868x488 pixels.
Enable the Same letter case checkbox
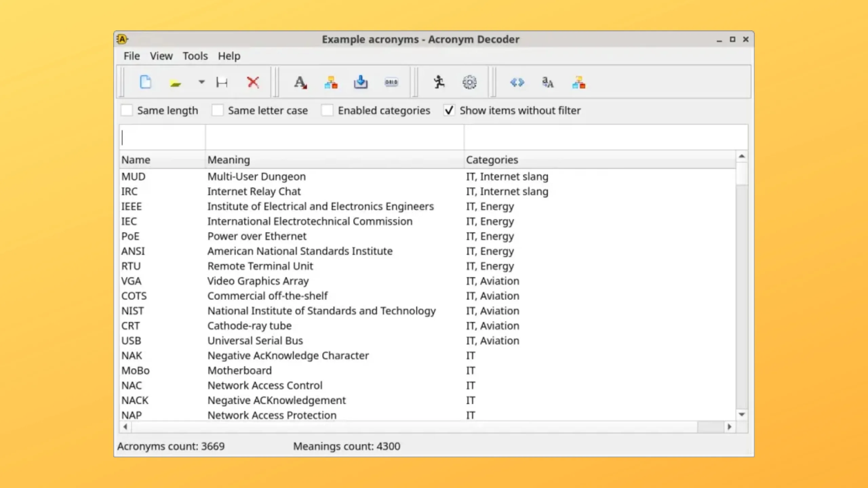pyautogui.click(x=217, y=110)
